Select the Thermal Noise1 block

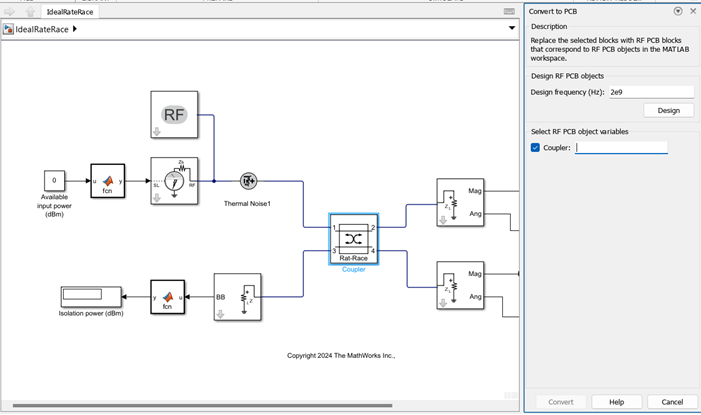click(248, 181)
